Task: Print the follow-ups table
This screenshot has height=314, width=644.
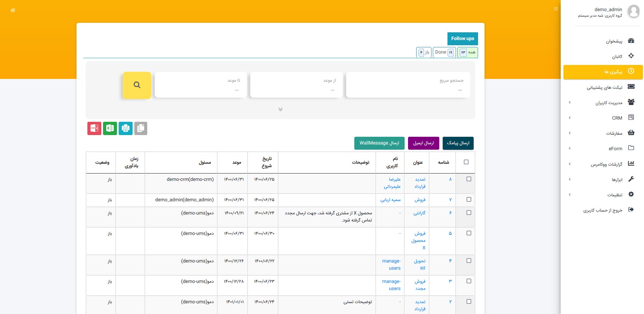Action: [125, 128]
